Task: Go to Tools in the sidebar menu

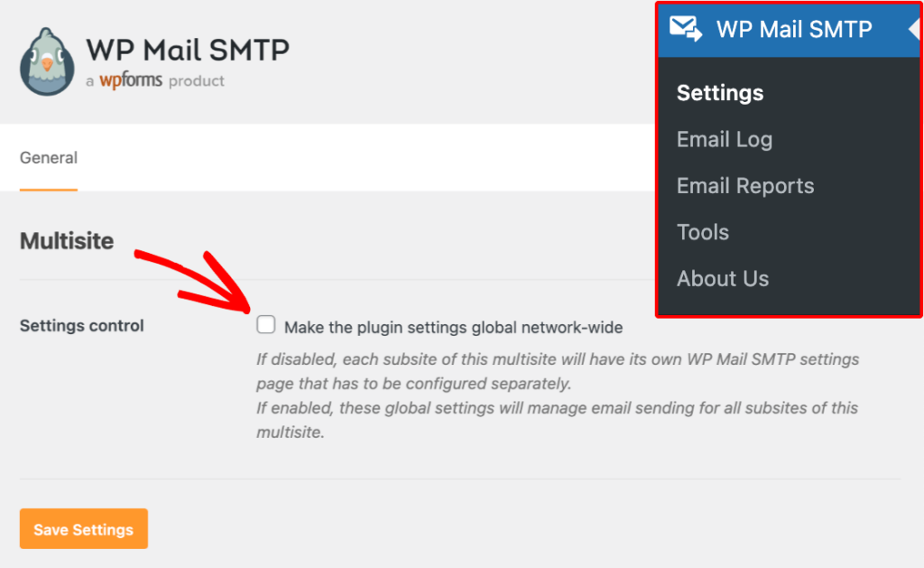Action: 702,232
